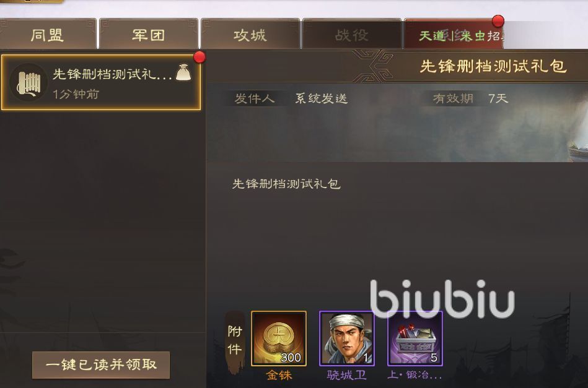588x388 pixels.
Task: Click the red unread dot on the mail entry
Action: 200,58
